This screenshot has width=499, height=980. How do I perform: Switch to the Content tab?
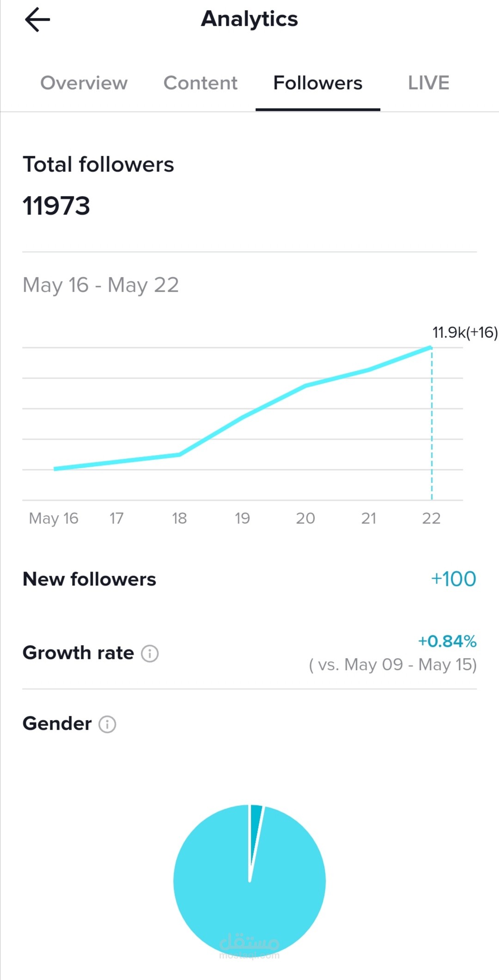point(201,83)
